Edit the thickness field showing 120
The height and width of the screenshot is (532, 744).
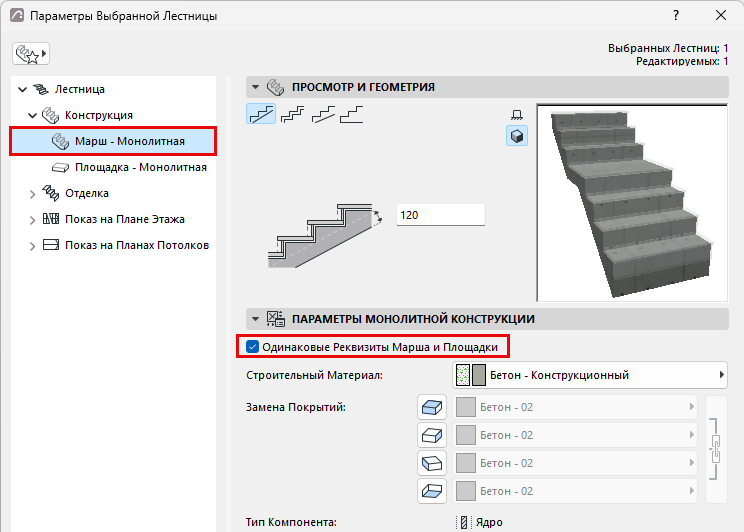441,215
